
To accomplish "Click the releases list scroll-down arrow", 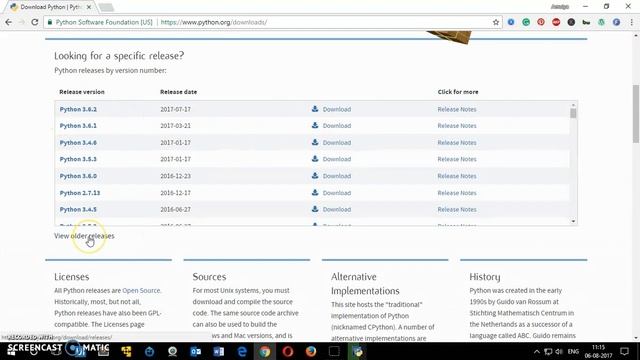I will (x=573, y=221).
